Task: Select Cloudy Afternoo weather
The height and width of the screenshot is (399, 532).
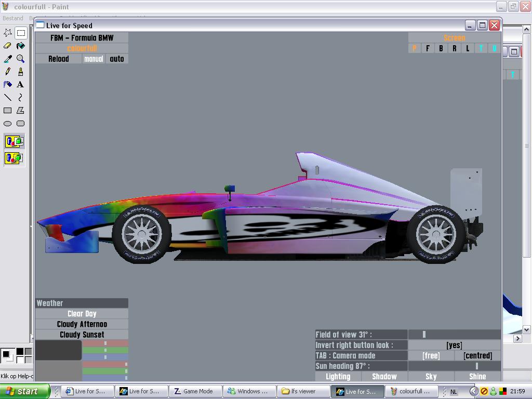Action: (82, 324)
